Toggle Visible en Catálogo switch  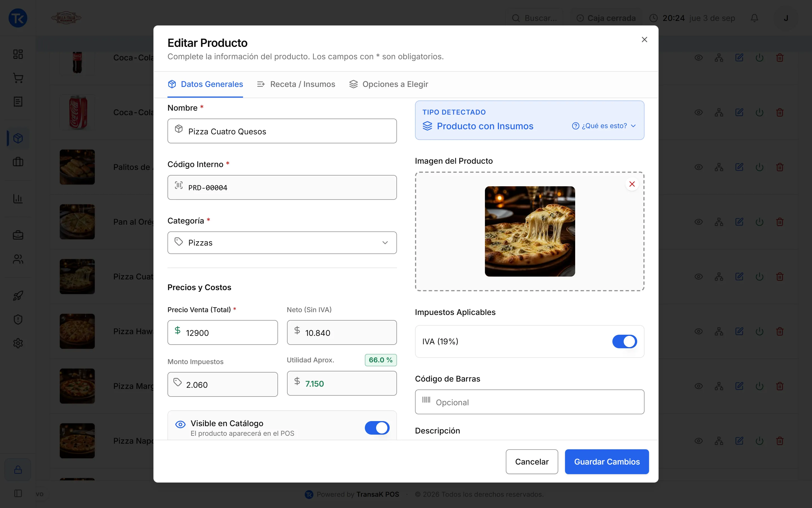(377, 428)
